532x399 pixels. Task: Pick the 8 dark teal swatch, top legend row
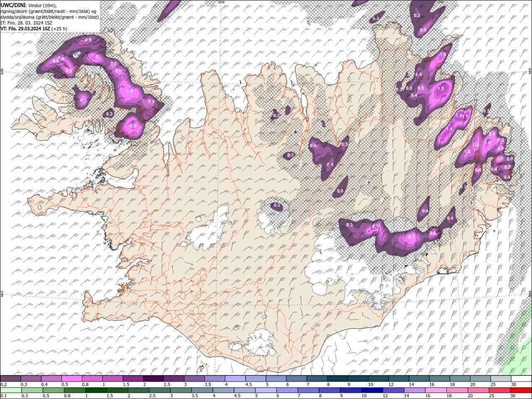pos(337,379)
